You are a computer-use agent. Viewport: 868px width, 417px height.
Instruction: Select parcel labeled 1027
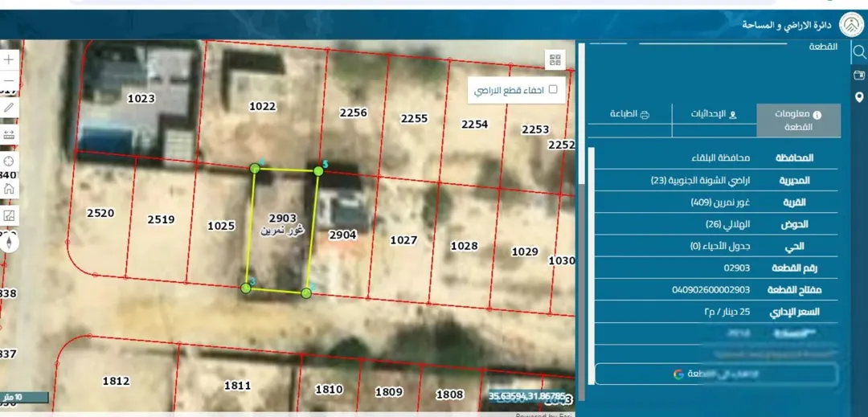403,240
